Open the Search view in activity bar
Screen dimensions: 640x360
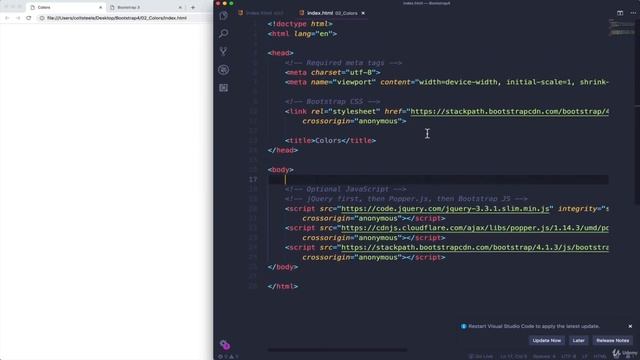pos(223,33)
